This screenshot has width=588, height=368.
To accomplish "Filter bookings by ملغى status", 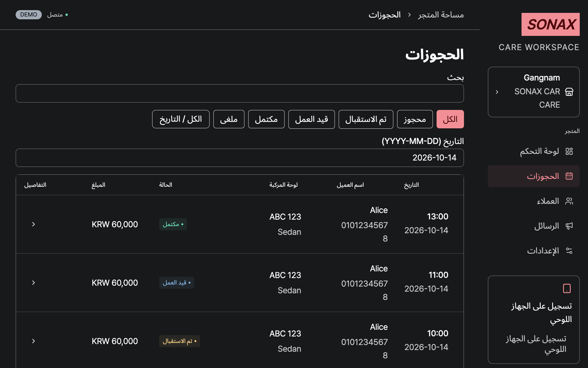I will (229, 119).
